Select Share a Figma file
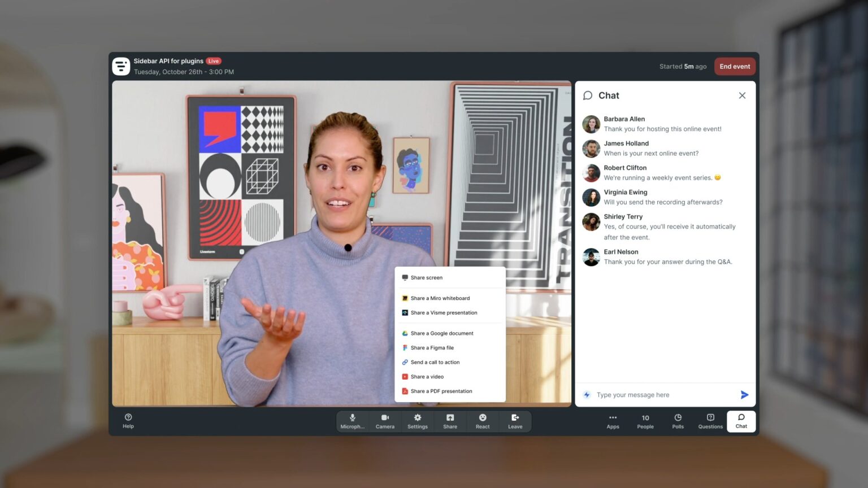Screen dimensions: 868x488 click(432, 347)
